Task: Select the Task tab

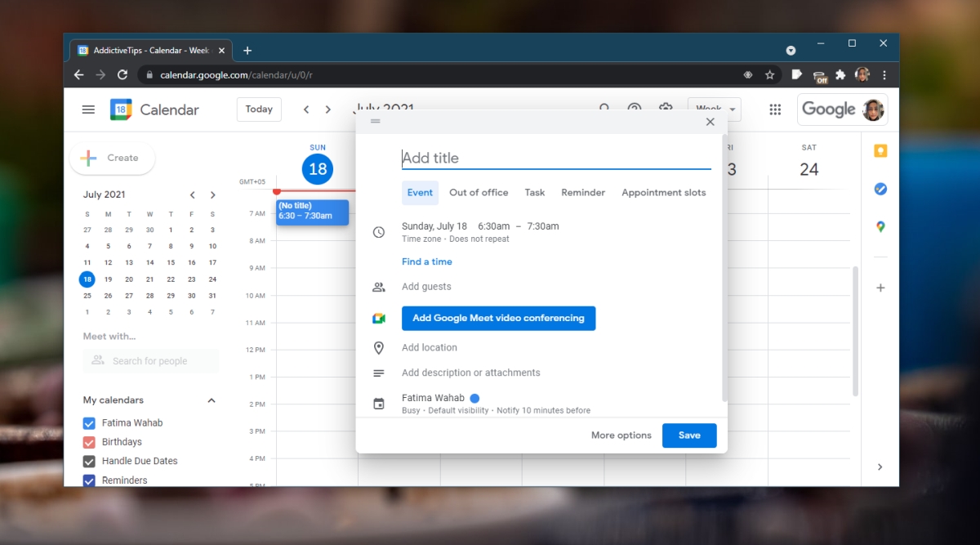Action: [535, 193]
